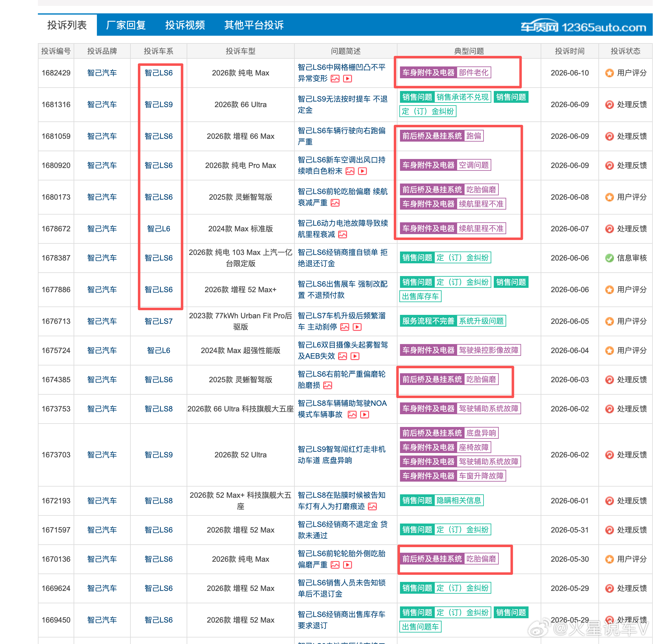Open image icon for complaint 1672193
654x644 pixels.
(372, 507)
